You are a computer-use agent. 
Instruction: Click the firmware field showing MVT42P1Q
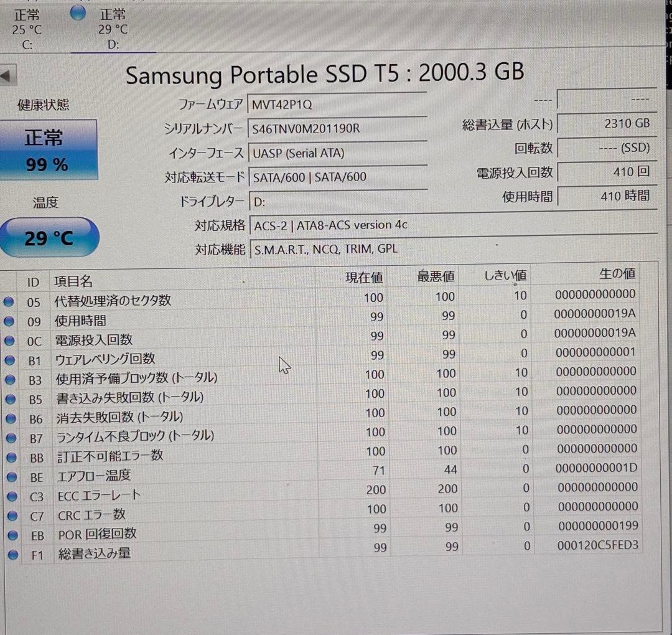click(x=338, y=103)
